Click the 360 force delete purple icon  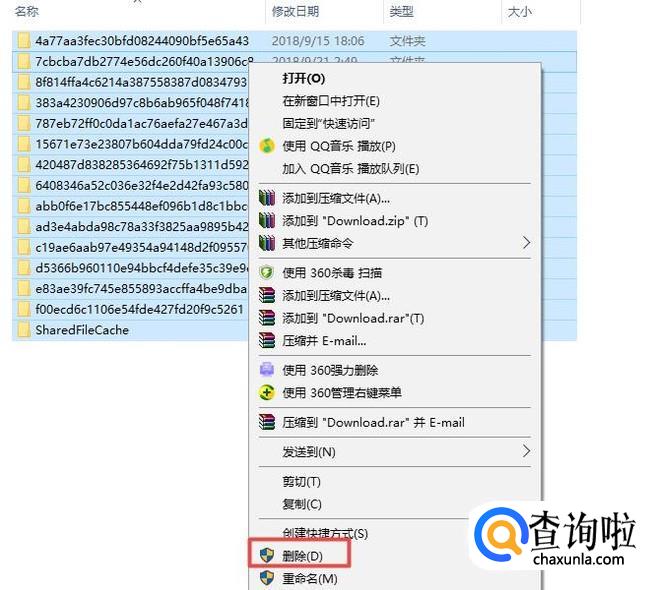267,369
